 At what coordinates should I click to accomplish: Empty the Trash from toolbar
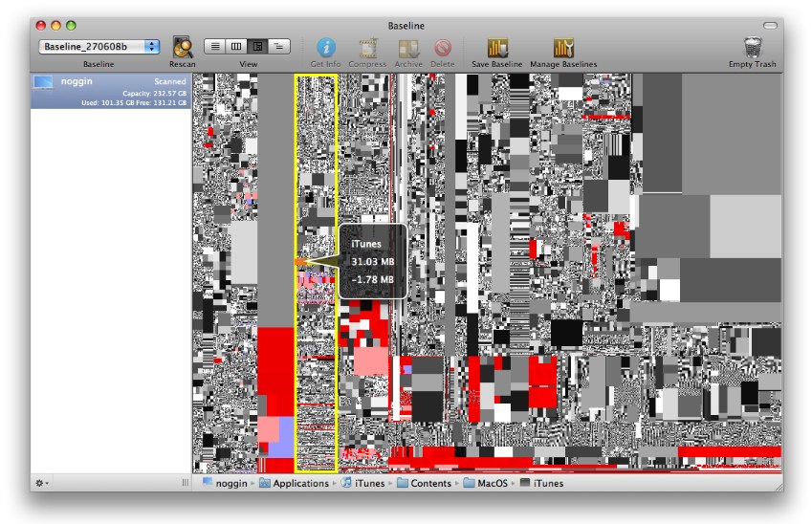pos(752,47)
